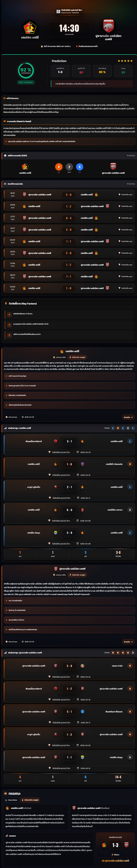Image resolution: width=137 pixels, height=868 pixels.
Task: Click the bar chart icon in Persik form heading
Action: pyautogui.click(x=5, y=428)
